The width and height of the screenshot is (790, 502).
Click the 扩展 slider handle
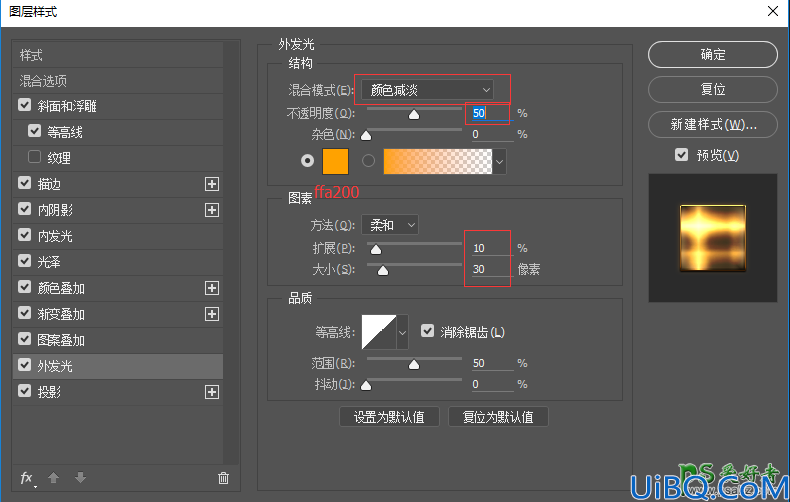tap(376, 249)
